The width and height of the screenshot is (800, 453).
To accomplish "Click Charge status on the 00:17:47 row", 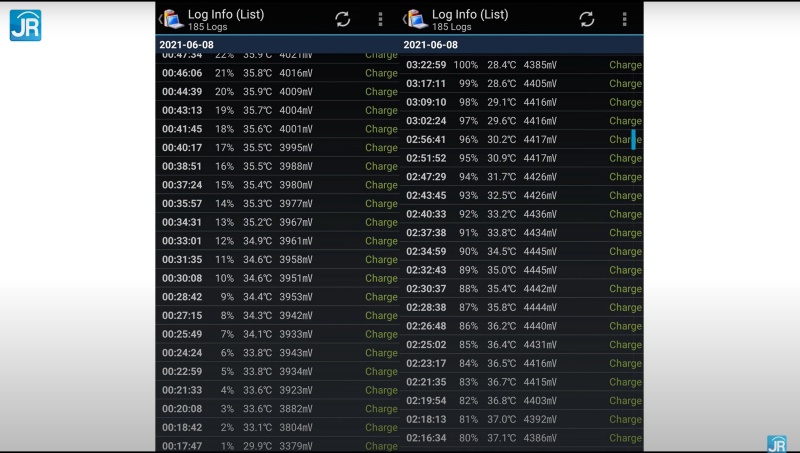I will pyautogui.click(x=381, y=446).
